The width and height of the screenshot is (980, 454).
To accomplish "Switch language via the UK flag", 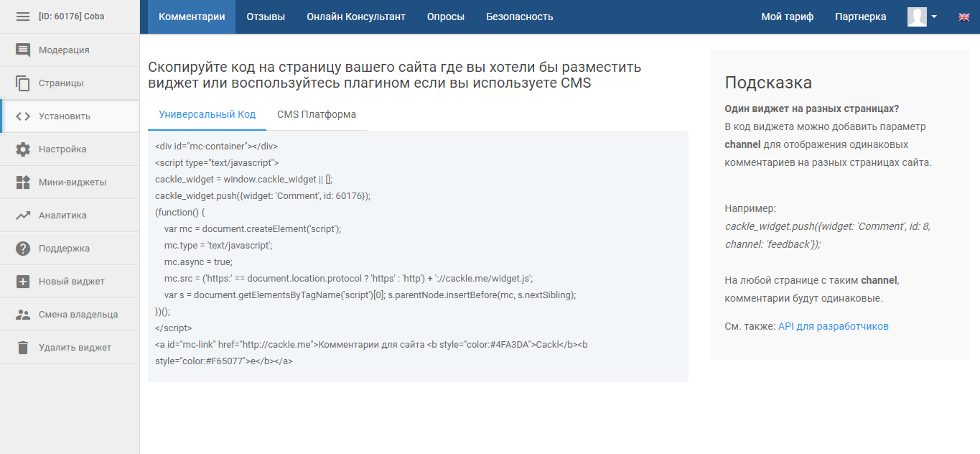I will point(964,17).
